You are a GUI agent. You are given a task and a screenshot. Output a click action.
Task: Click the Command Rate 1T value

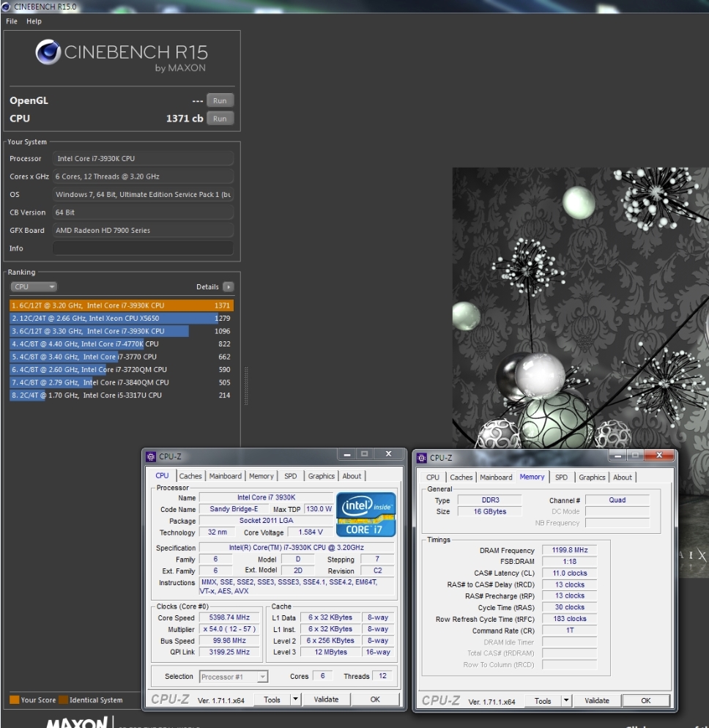click(x=570, y=631)
